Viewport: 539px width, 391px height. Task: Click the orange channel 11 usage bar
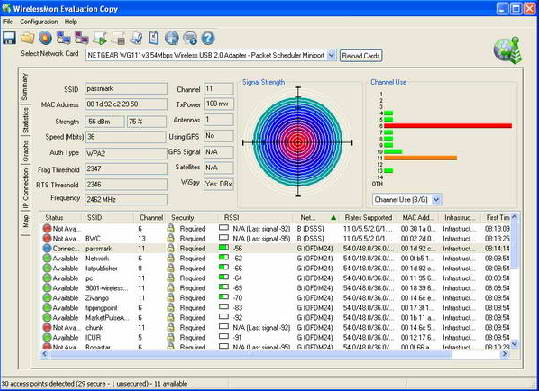(420, 158)
